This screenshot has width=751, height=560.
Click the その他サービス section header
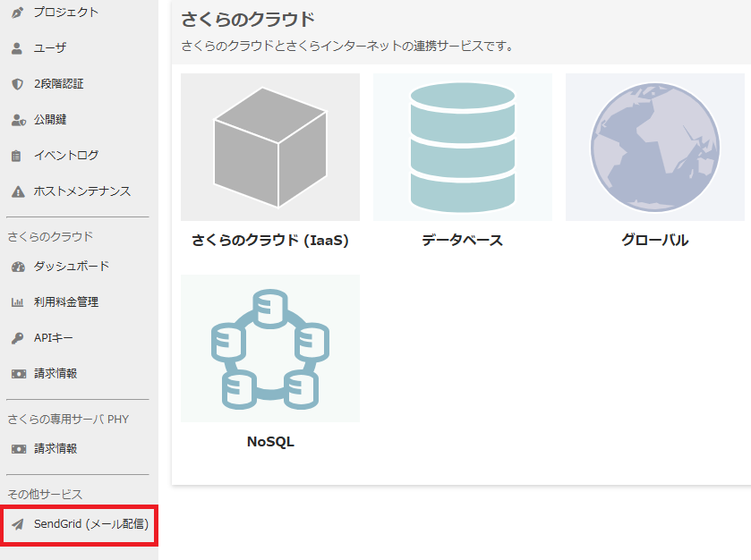[45, 495]
